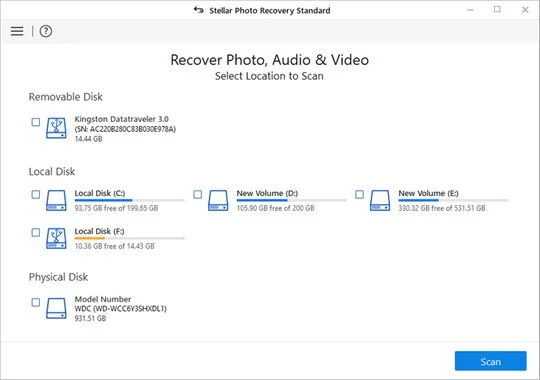Viewport: 540px width, 380px height.
Task: Maximize the Stellar Photo Recovery window
Action: (x=497, y=10)
